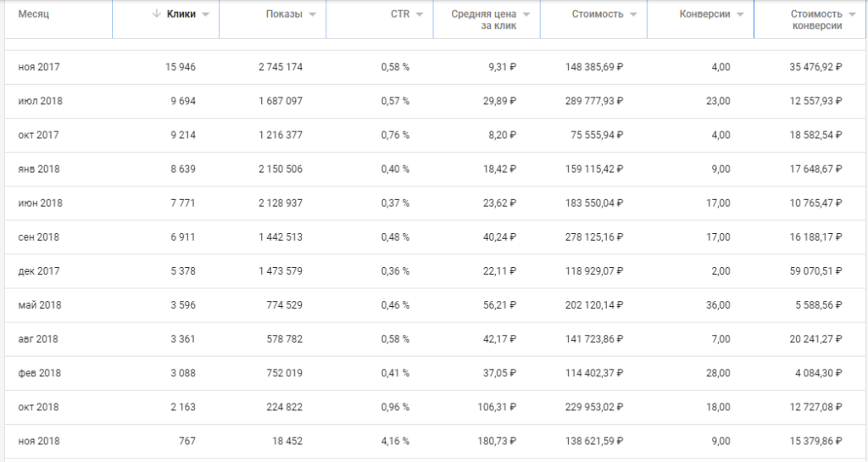Select the июл 2018 month cell

[x=40, y=101]
